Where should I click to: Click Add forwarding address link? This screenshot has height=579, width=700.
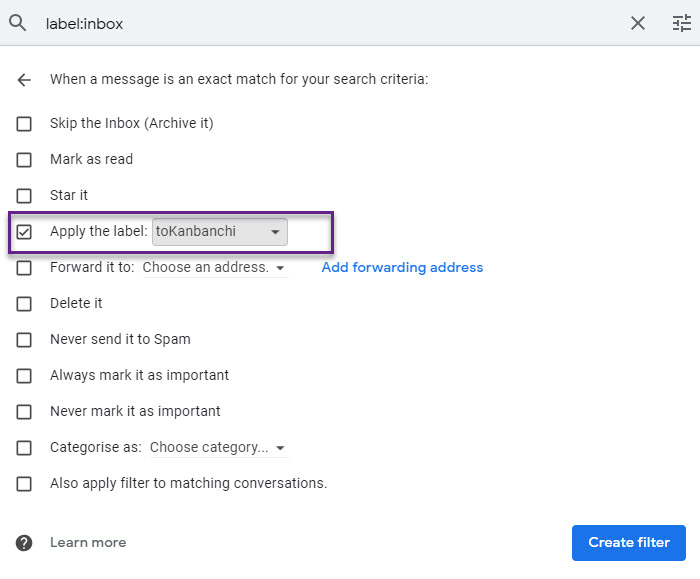402,267
